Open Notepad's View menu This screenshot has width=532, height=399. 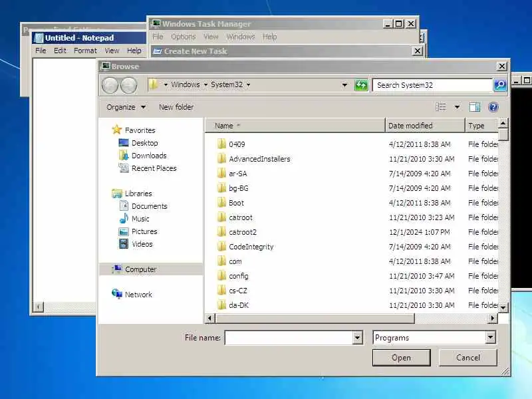pos(112,51)
